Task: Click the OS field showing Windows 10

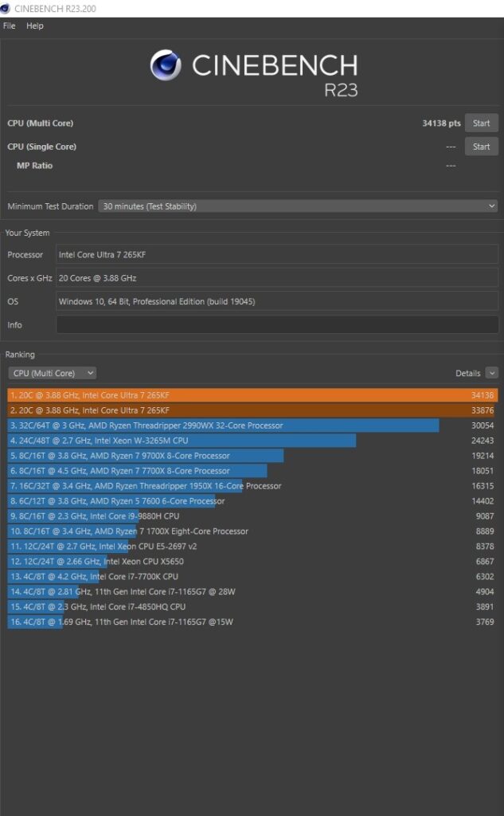Action: [x=277, y=301]
